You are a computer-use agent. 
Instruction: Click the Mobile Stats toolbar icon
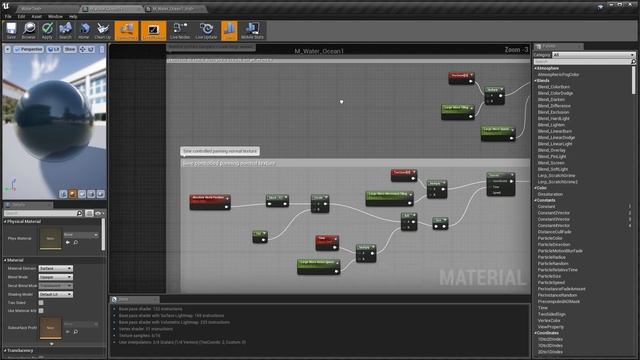[x=252, y=31]
